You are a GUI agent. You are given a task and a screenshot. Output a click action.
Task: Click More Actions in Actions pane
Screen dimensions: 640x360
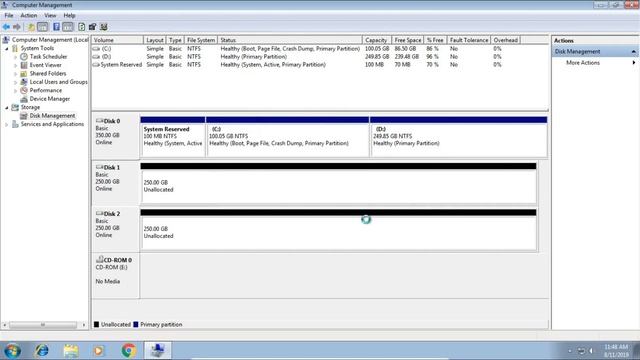pyautogui.click(x=583, y=63)
